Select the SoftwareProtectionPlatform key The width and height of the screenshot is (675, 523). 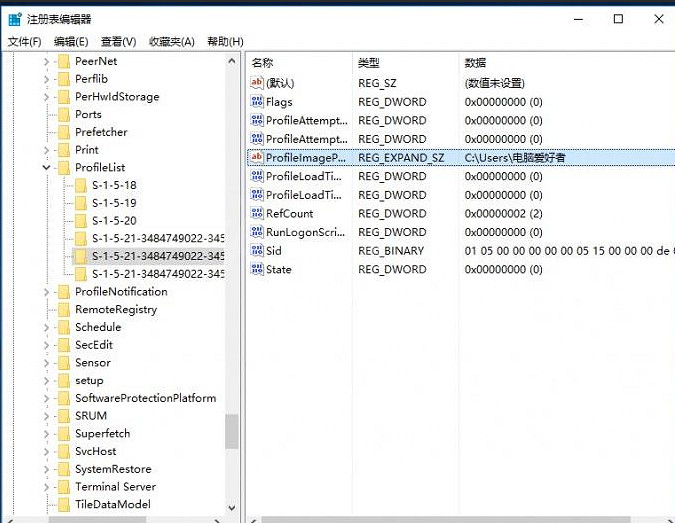click(145, 398)
